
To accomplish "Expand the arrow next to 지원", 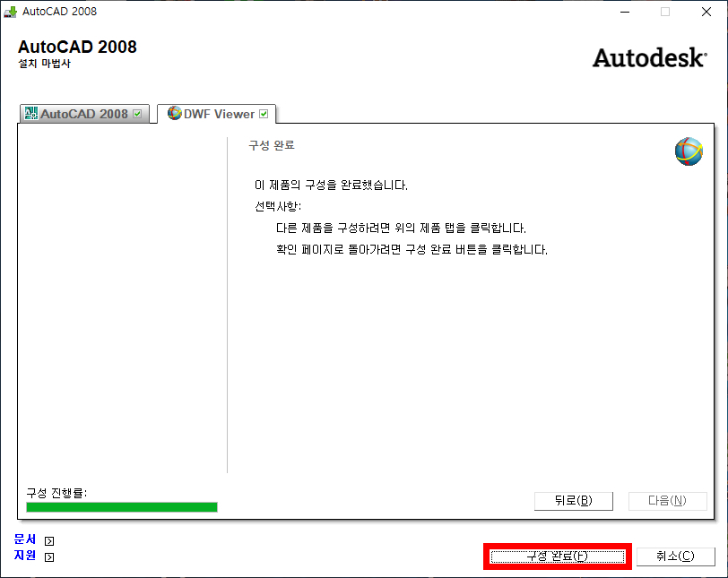I will (x=49, y=556).
